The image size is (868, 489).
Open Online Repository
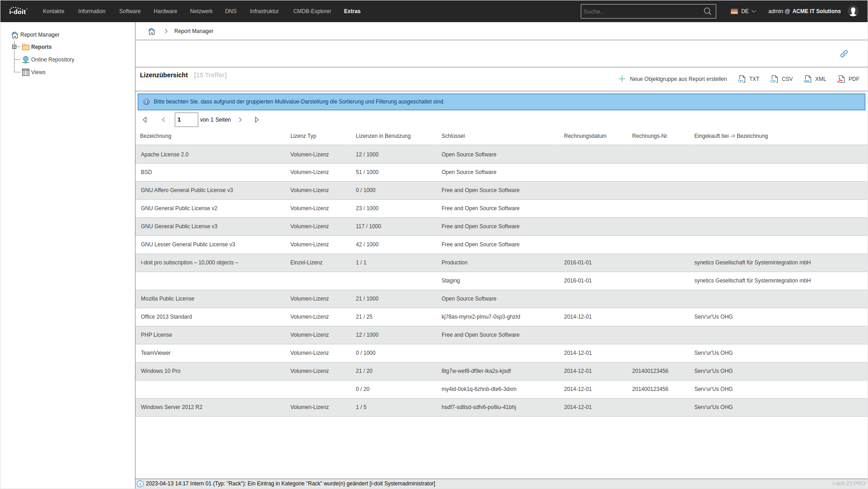(x=52, y=60)
